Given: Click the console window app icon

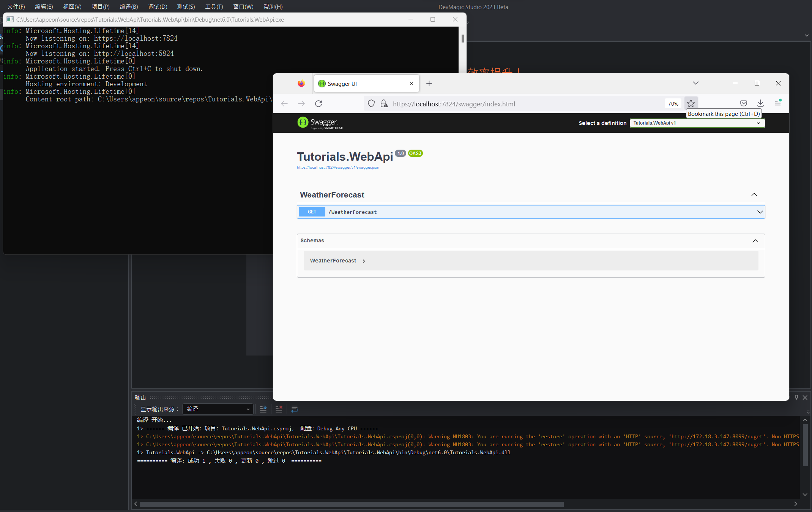Looking at the screenshot, I should tap(10, 19).
